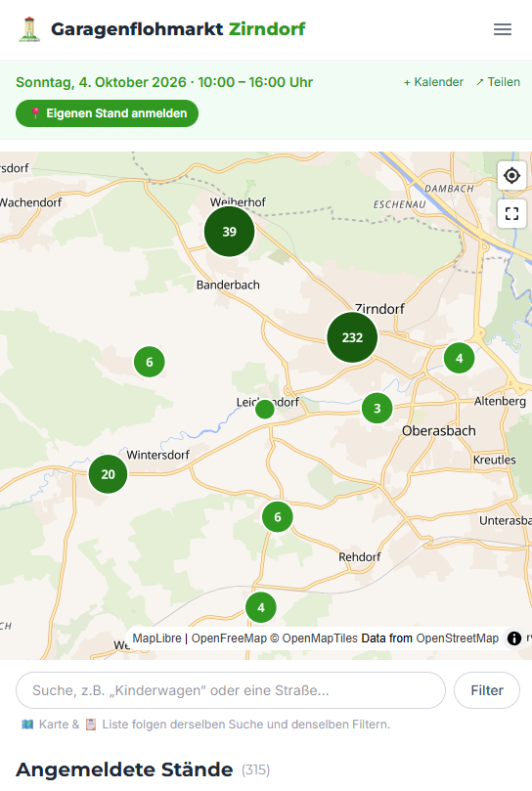The image size is (532, 791).
Task: Open the OpenMapTiles attribution link
Action: 314,638
